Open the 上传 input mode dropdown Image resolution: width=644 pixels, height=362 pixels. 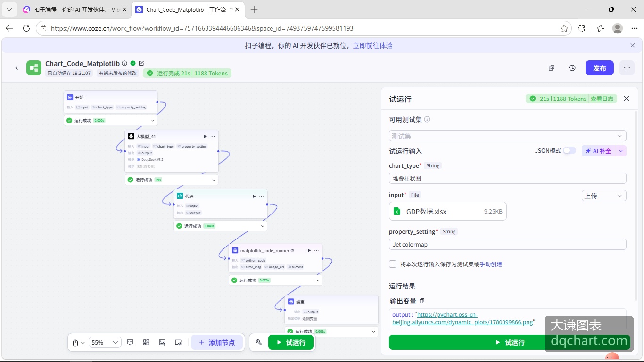click(604, 196)
